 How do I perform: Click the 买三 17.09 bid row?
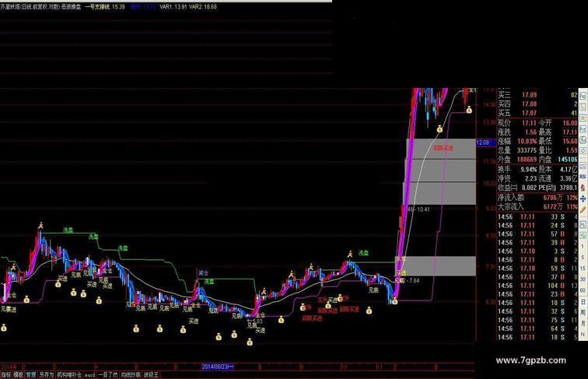click(x=537, y=95)
